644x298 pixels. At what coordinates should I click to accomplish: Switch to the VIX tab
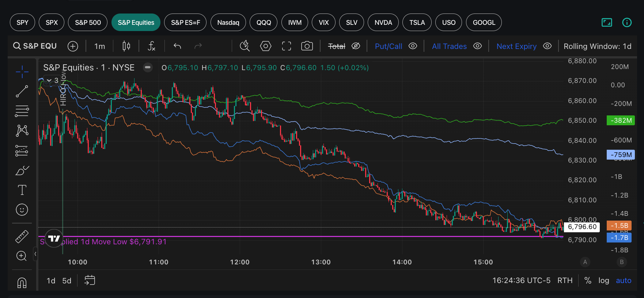coord(323,22)
